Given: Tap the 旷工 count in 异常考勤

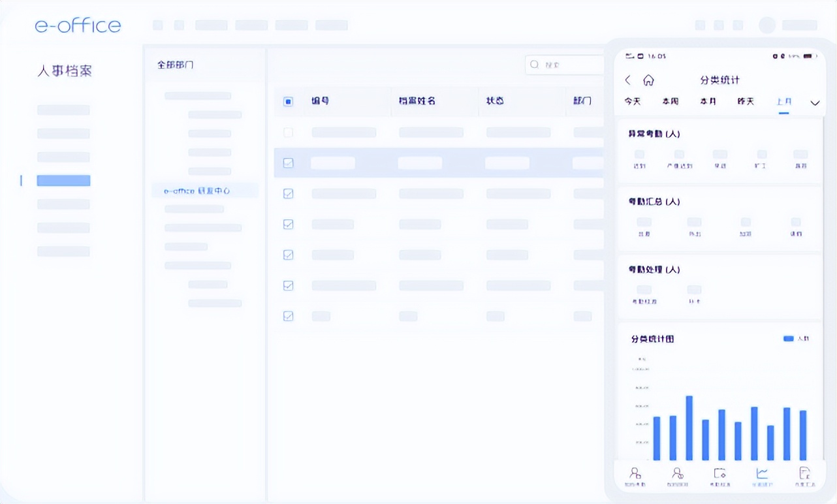Looking at the screenshot, I should click(761, 155).
